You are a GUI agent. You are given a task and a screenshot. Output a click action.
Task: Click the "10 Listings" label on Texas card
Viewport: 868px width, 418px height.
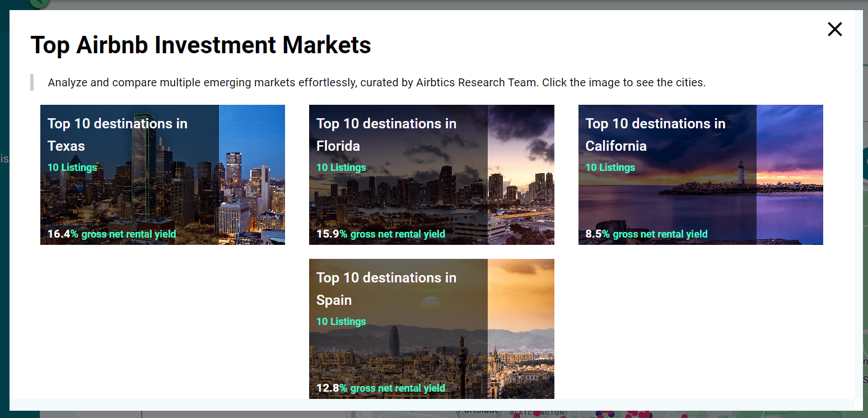pos(72,167)
